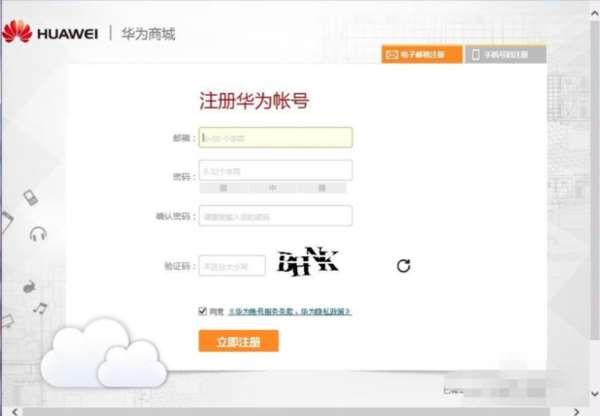This screenshot has height=416, width=600.
Task: Click the 确认密码 confirm password field
Action: [276, 216]
